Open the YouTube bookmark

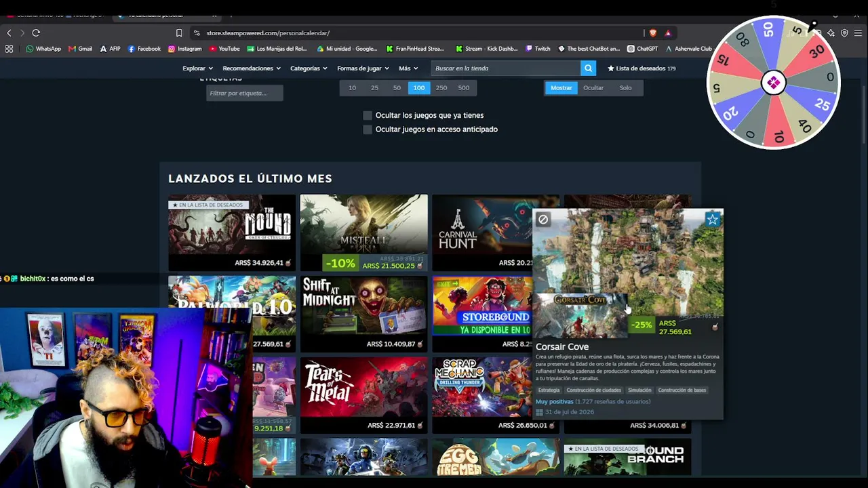pyautogui.click(x=224, y=49)
